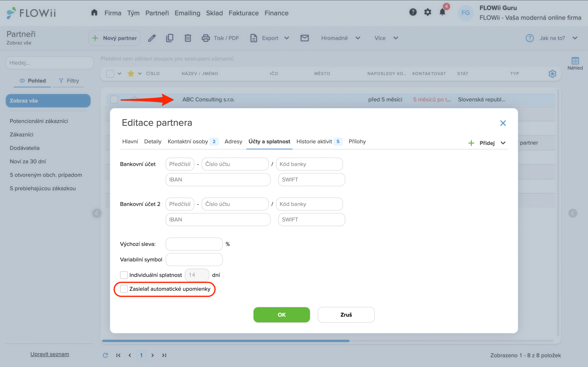The height and width of the screenshot is (367, 588).
Task: Open the Historie aktivit tab
Action: [x=314, y=142]
